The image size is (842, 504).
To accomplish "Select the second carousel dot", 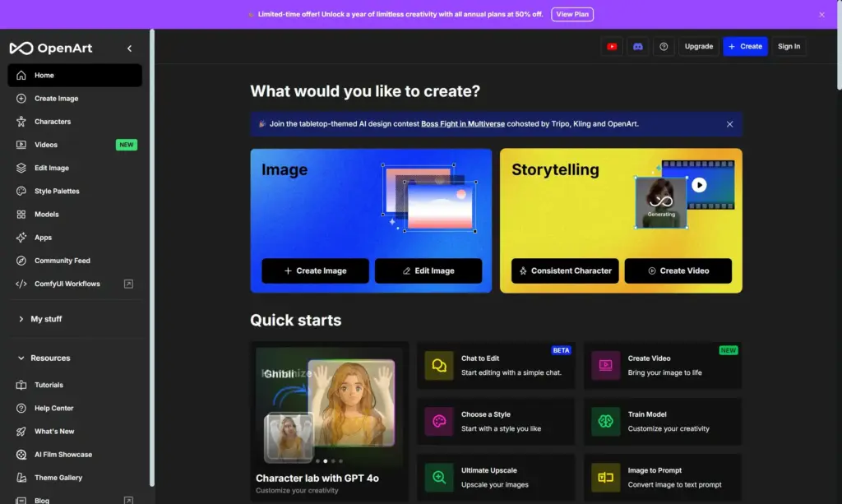I will tap(326, 461).
